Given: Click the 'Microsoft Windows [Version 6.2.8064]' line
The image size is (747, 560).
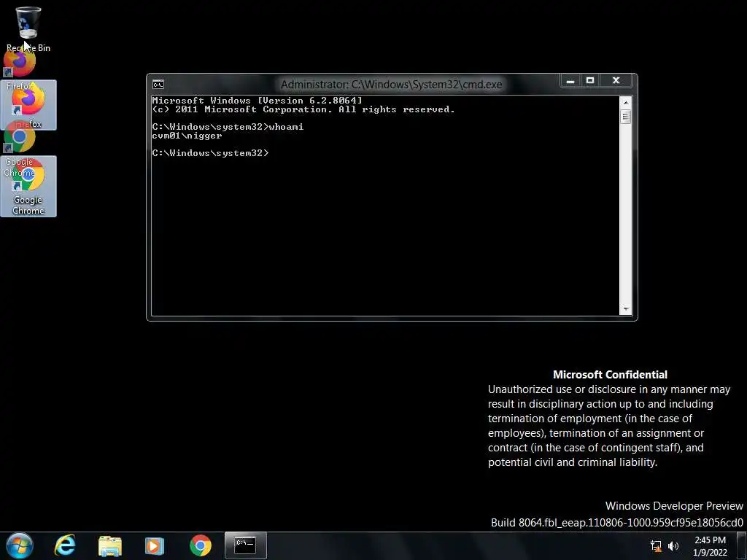Looking at the screenshot, I should click(258, 101).
